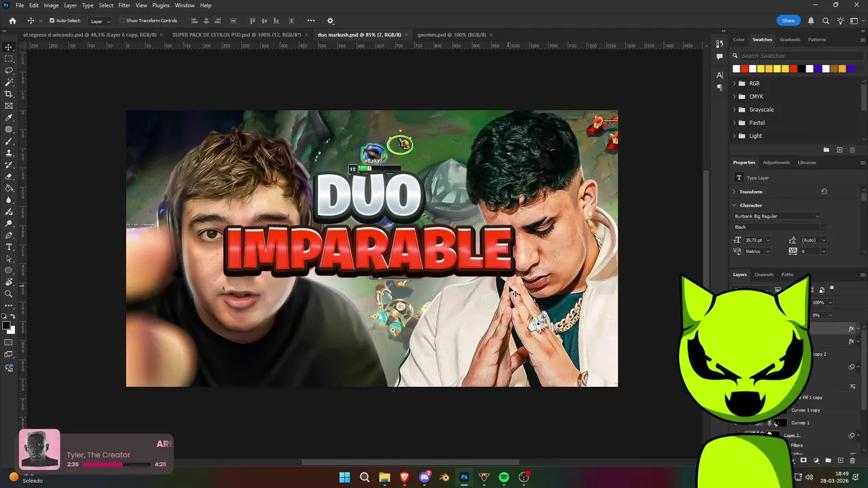The height and width of the screenshot is (488, 868).
Task: Select the Ellipse shape tool
Action: point(9,270)
